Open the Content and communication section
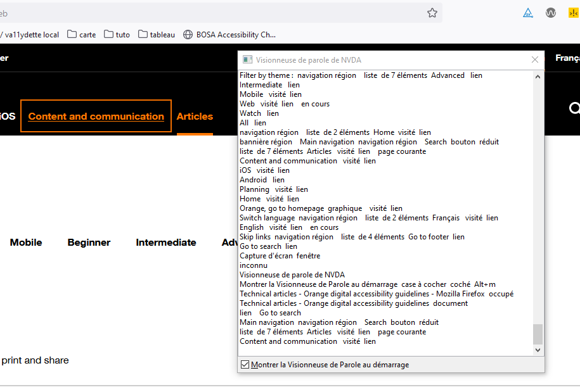The height and width of the screenshot is (392, 580). 95,117
